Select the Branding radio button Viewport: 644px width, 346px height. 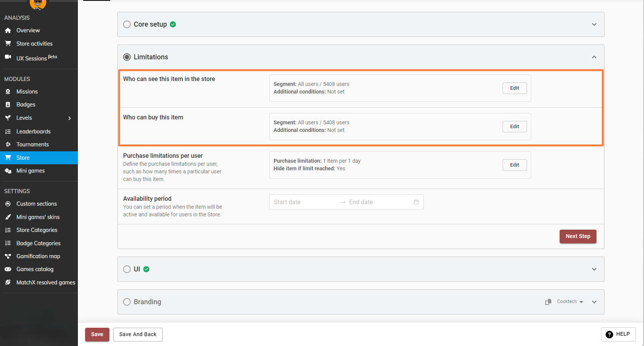click(127, 302)
